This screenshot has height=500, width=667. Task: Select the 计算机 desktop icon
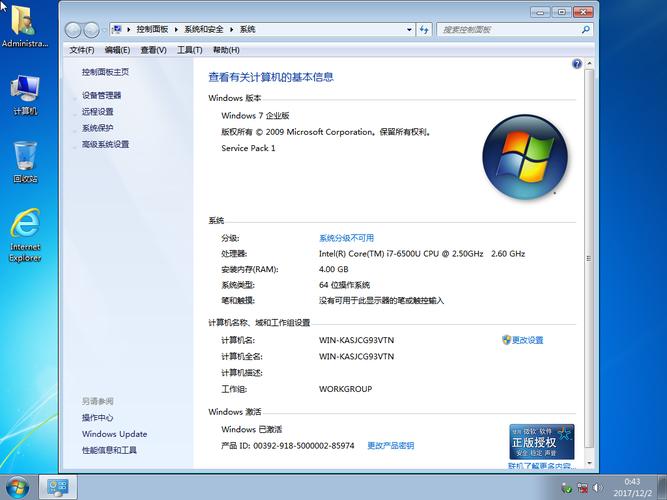tap(25, 94)
